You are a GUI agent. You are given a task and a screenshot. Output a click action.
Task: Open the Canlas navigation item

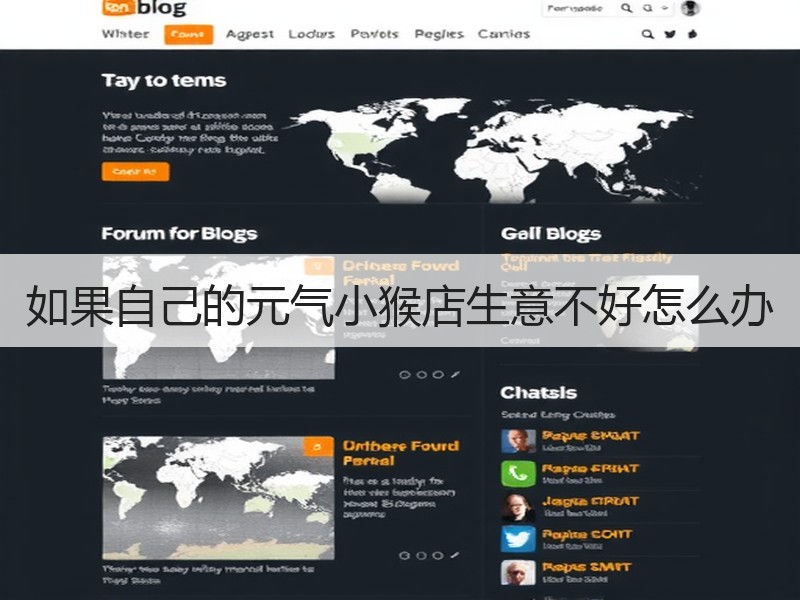point(504,34)
